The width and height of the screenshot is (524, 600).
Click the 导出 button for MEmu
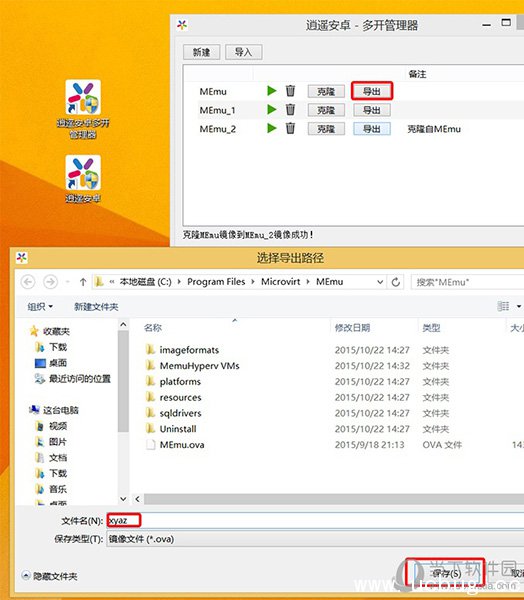point(372,91)
